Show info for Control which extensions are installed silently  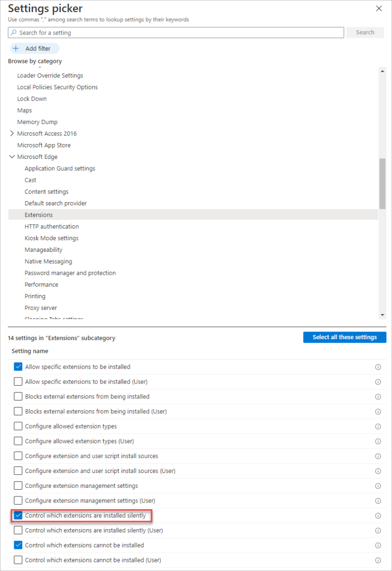(378, 515)
